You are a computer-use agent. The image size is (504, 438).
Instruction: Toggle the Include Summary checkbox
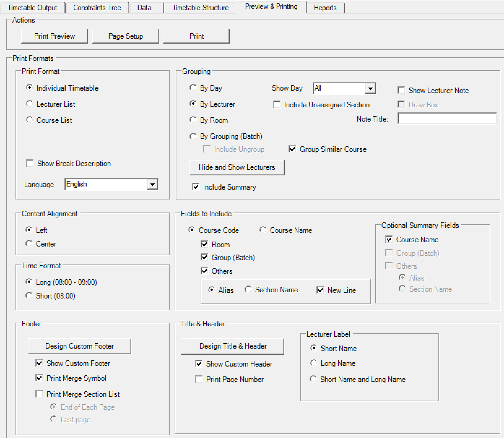point(196,187)
